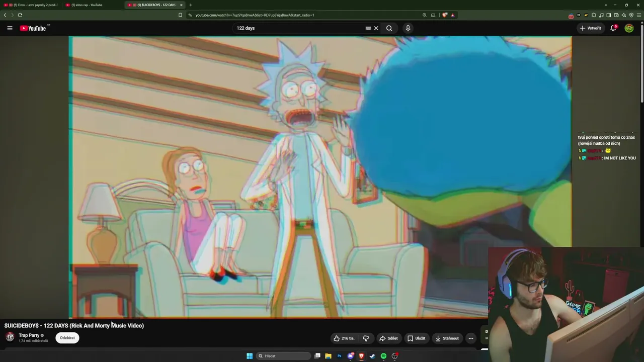Click the Vytvořit create button

591,28
